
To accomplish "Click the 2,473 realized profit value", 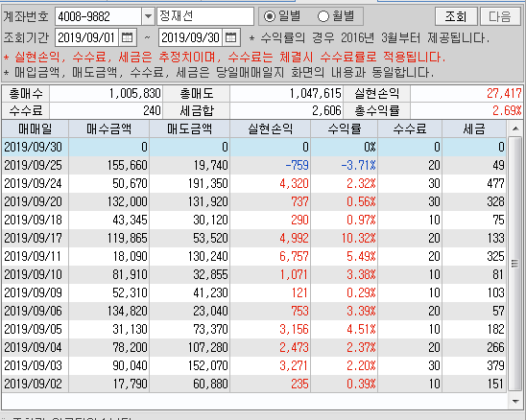I will [294, 347].
